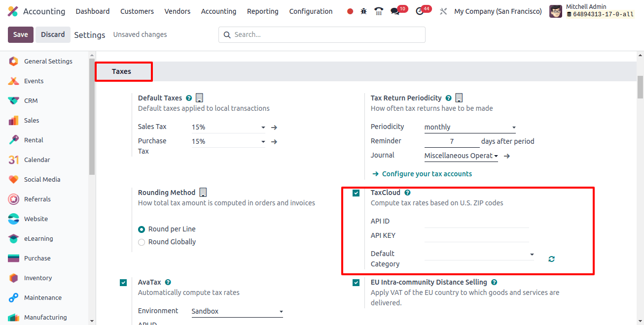Open the Configuration menu
Screen dimensions: 644x325
pos(311,11)
